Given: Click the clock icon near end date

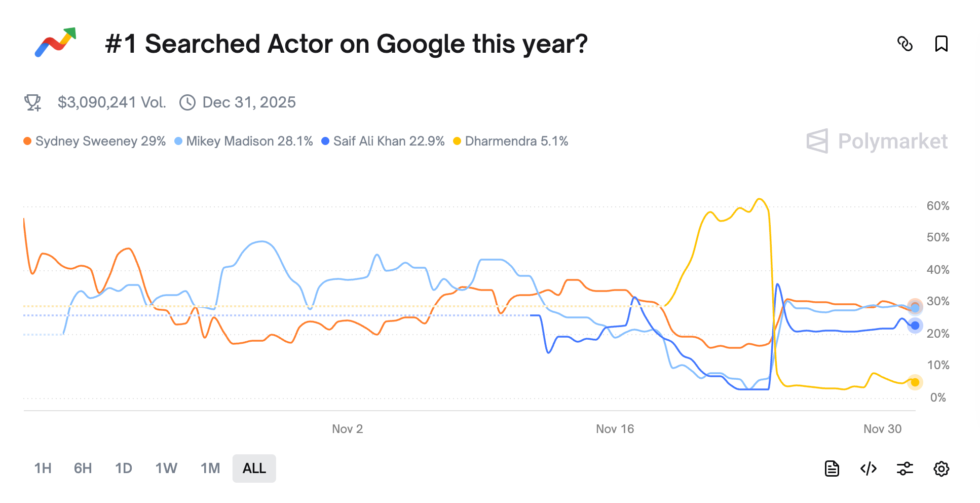Looking at the screenshot, I should 187,102.
